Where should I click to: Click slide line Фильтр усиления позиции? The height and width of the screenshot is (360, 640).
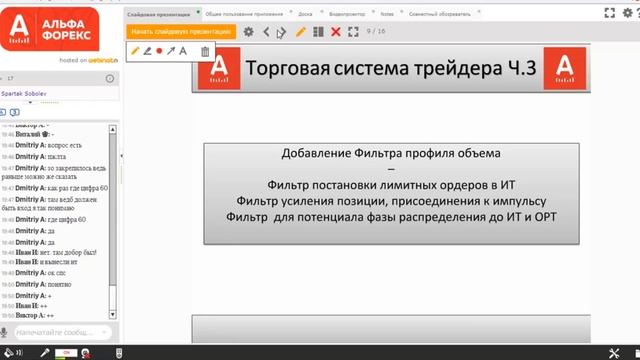click(391, 201)
